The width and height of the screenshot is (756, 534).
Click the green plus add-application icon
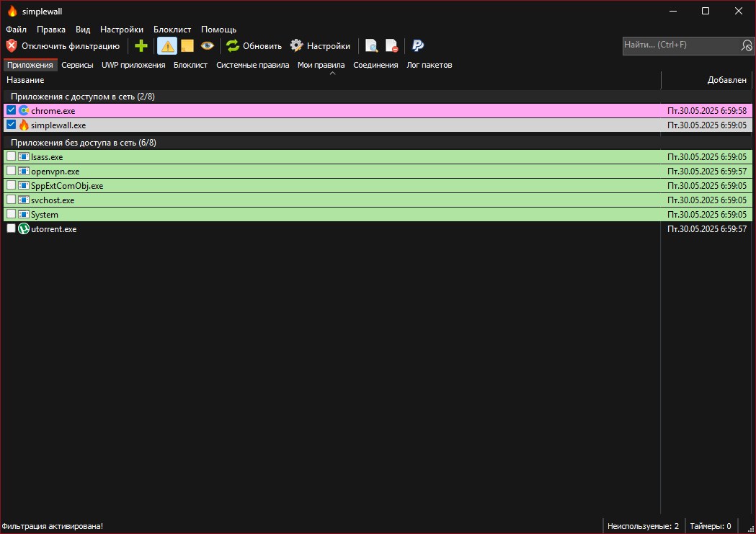141,46
